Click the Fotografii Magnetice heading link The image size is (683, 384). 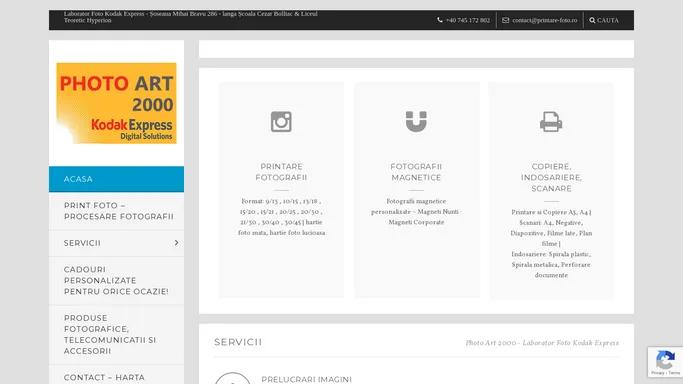point(416,172)
